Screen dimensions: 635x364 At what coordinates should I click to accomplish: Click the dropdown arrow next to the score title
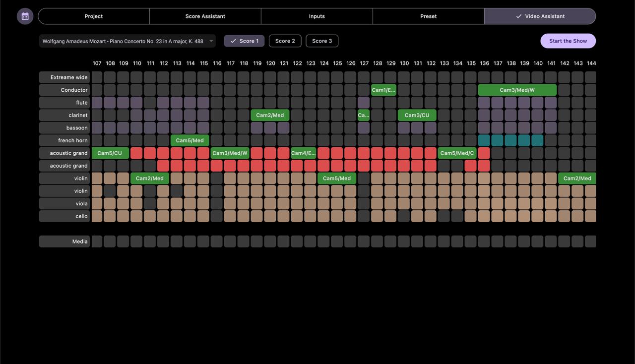point(211,41)
